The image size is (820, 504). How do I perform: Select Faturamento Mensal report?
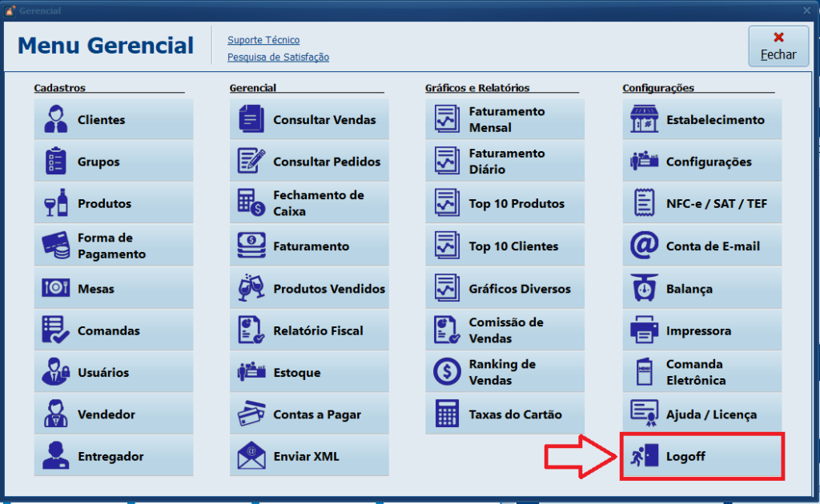pyautogui.click(x=504, y=120)
